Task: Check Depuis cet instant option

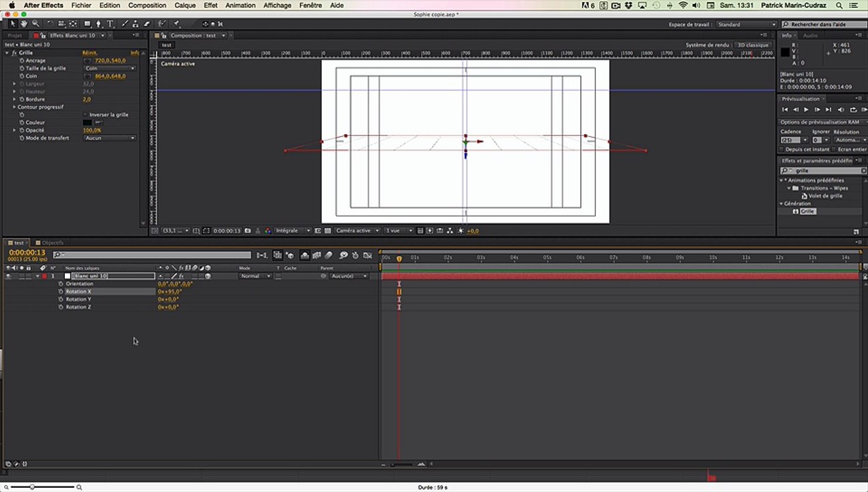Action: click(x=781, y=150)
